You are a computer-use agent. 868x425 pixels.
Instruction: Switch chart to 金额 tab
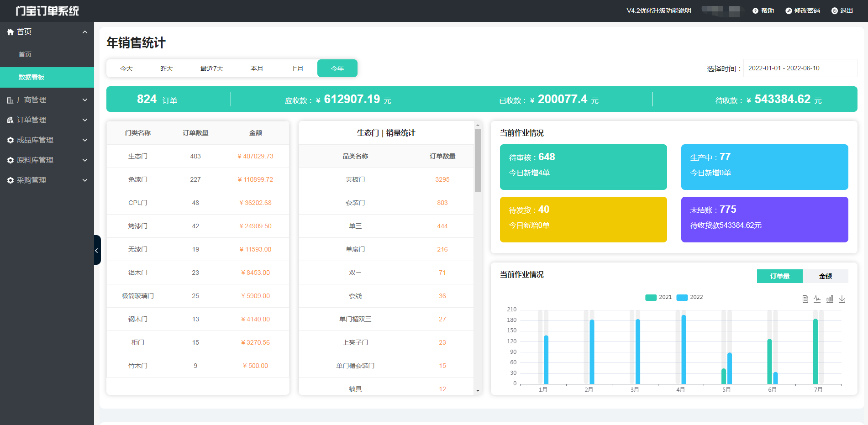click(x=826, y=276)
